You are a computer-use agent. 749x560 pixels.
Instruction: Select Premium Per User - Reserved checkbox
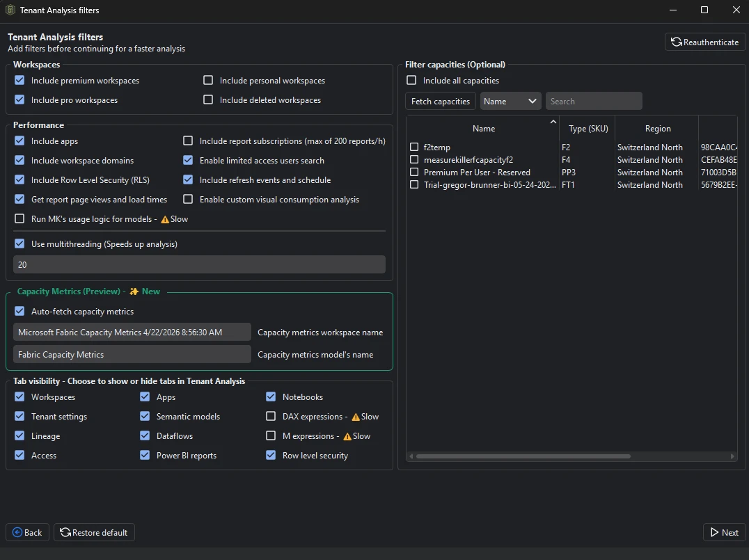(414, 172)
